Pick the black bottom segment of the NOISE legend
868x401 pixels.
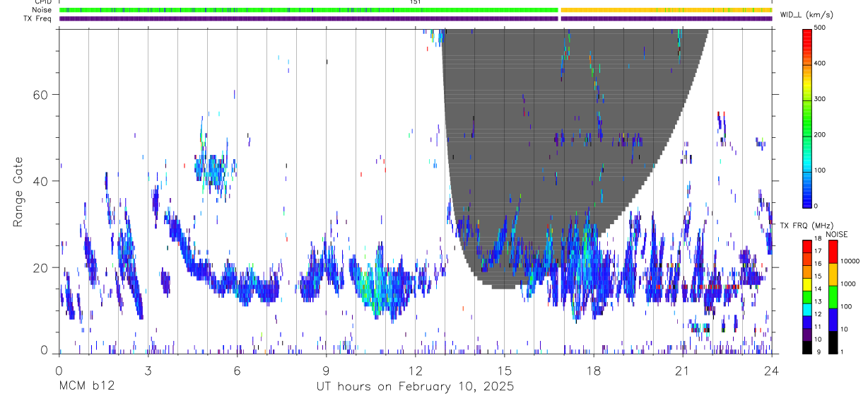tap(832, 341)
